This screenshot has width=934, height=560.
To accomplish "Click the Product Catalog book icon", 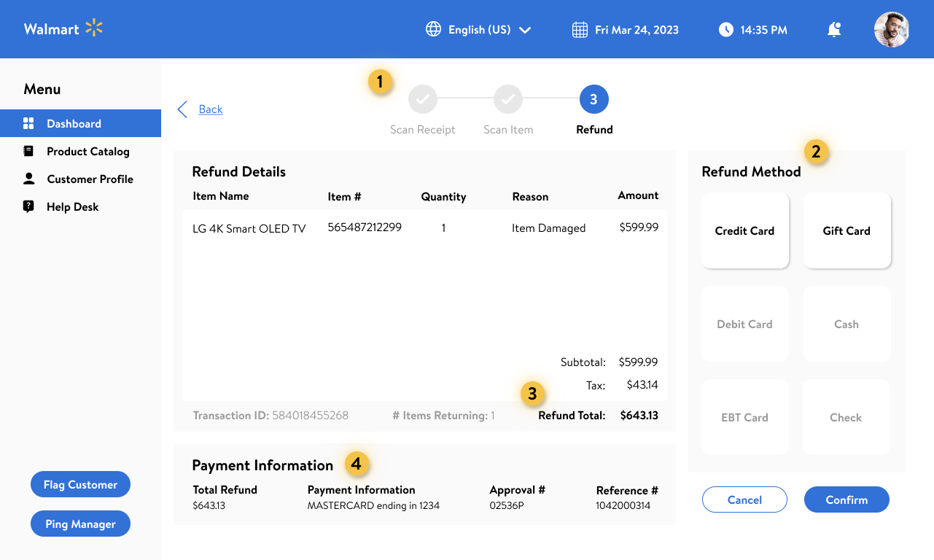I will pyautogui.click(x=28, y=151).
